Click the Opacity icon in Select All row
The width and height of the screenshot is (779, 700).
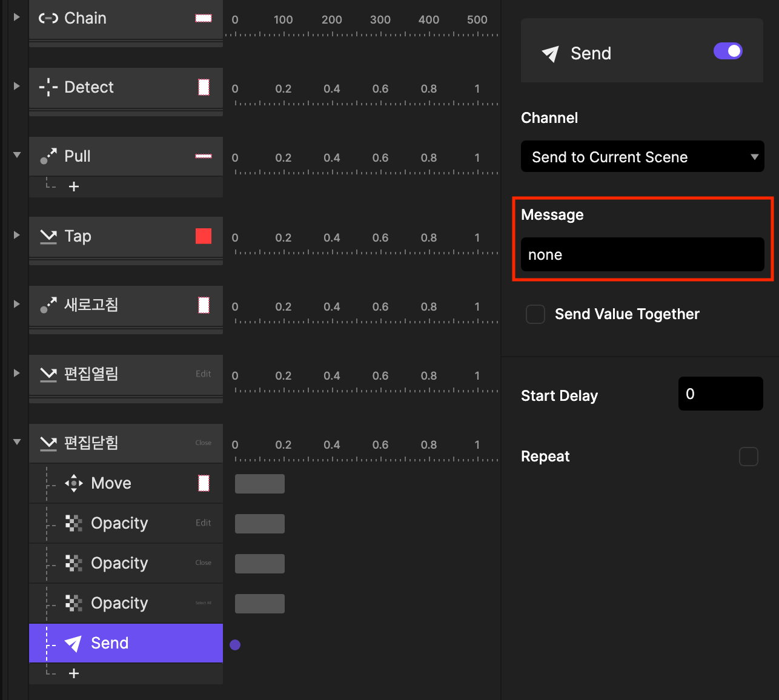(x=74, y=603)
